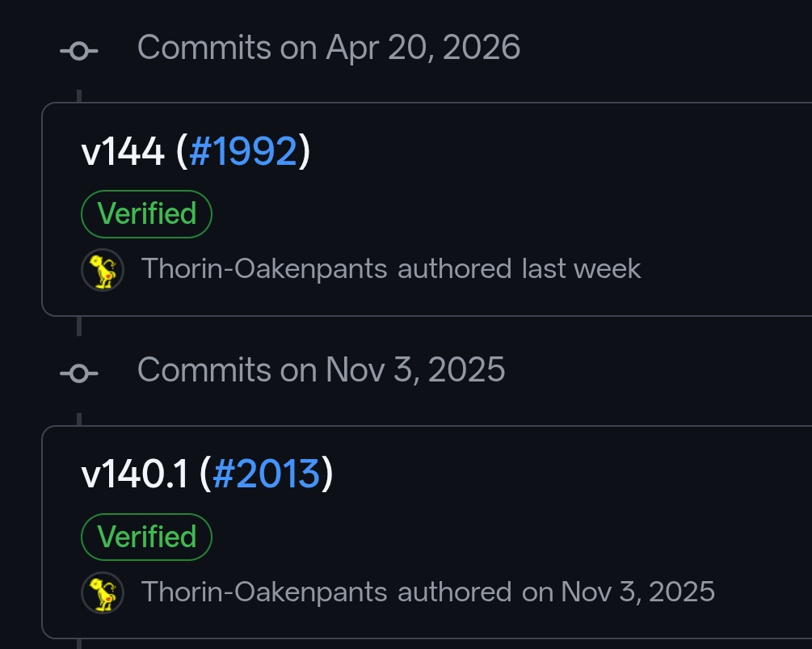Click the Verified badge on the v140.1 commit

click(146, 537)
